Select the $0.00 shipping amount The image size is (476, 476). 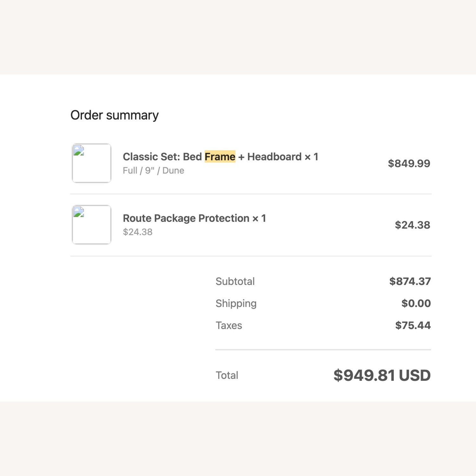(416, 303)
